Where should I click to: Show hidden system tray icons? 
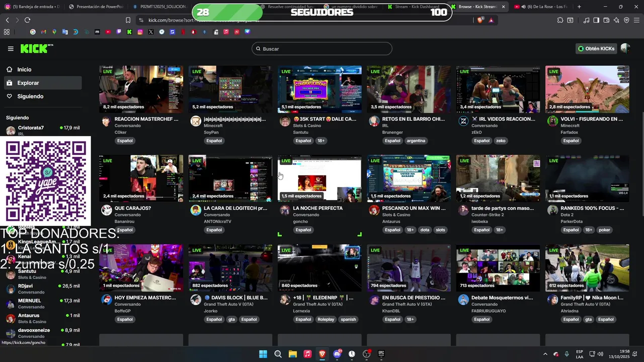pos(545,354)
